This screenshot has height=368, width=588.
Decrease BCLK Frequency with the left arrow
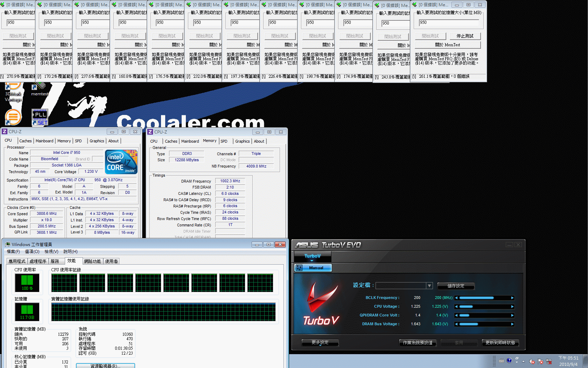456,298
